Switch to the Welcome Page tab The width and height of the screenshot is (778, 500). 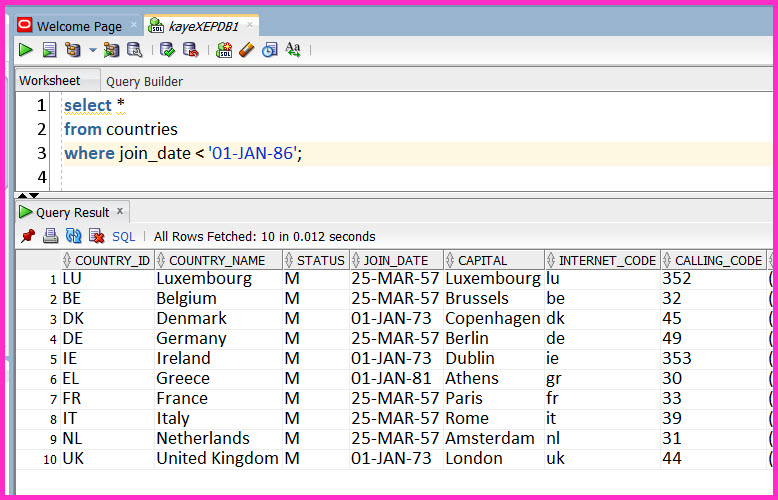(x=79, y=26)
